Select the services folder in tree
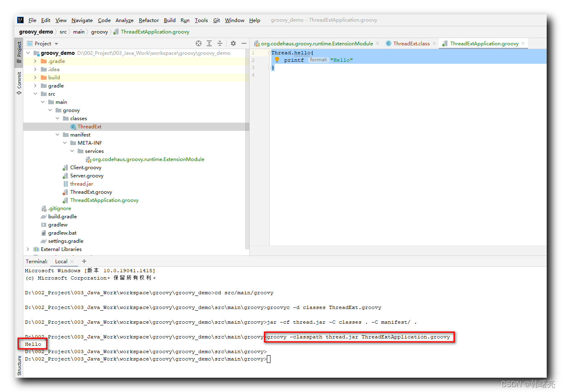 point(94,151)
